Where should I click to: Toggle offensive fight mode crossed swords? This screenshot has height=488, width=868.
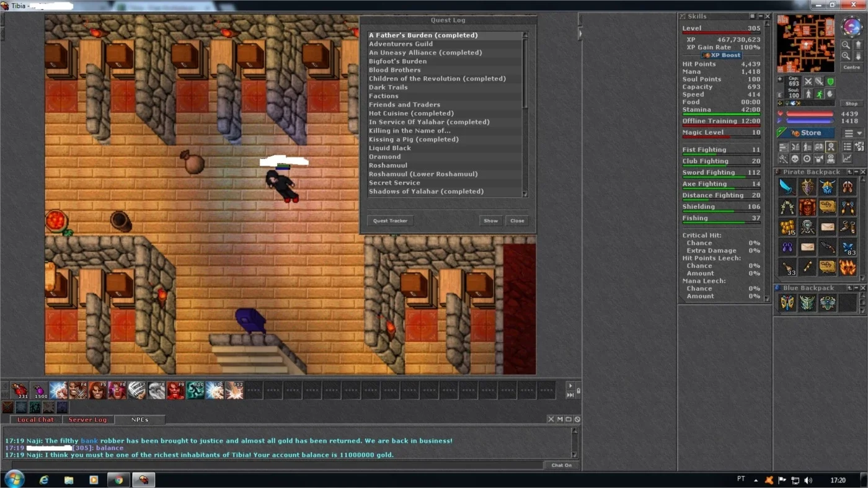coord(808,81)
